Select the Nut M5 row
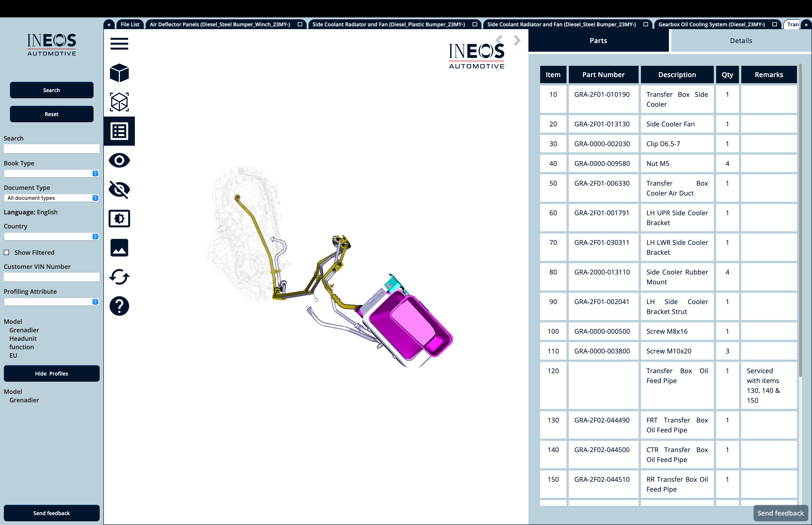This screenshot has height=525, width=812. (x=668, y=164)
